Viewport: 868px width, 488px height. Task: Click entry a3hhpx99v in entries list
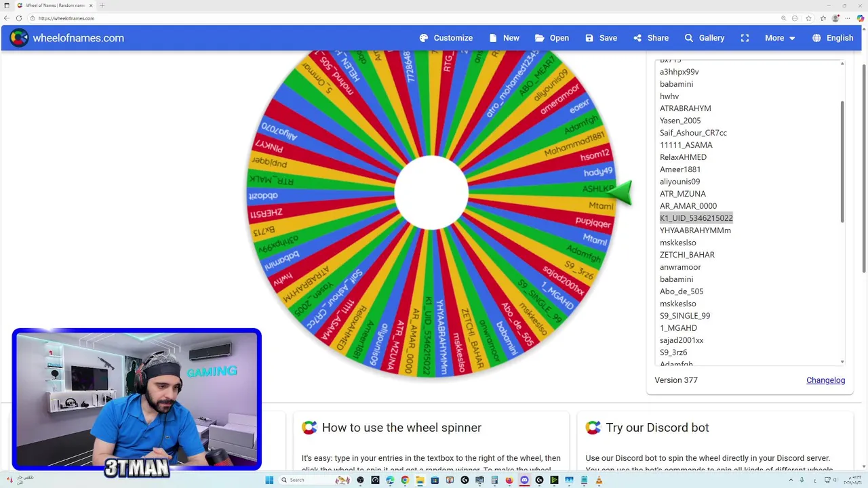(x=679, y=72)
